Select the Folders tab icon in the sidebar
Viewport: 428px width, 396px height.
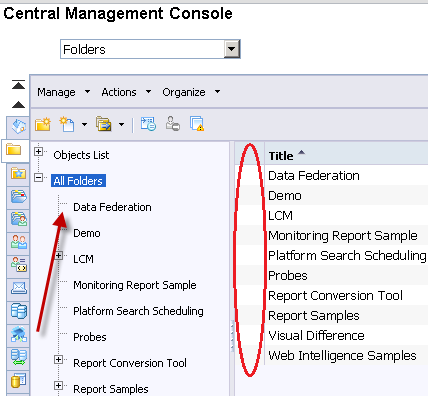click(x=14, y=149)
